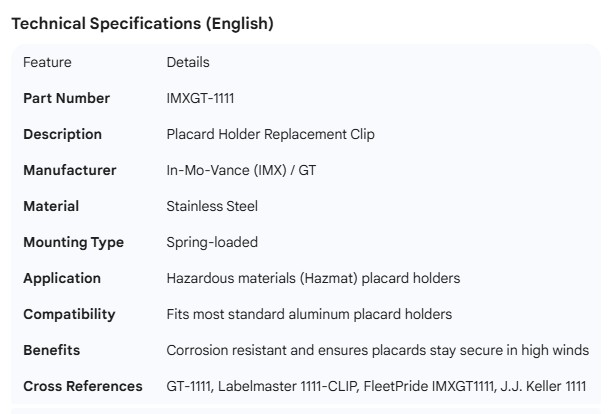The height and width of the screenshot is (414, 610).
Task: Select the Part Number row label
Action: pyautogui.click(x=67, y=98)
